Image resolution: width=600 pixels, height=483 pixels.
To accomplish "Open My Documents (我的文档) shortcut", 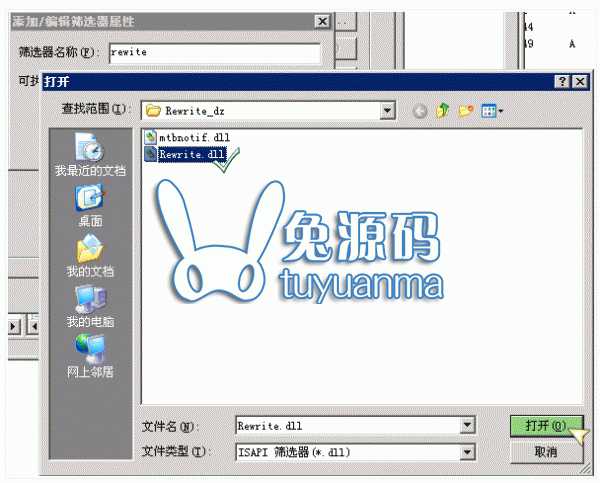I will coord(90,256).
